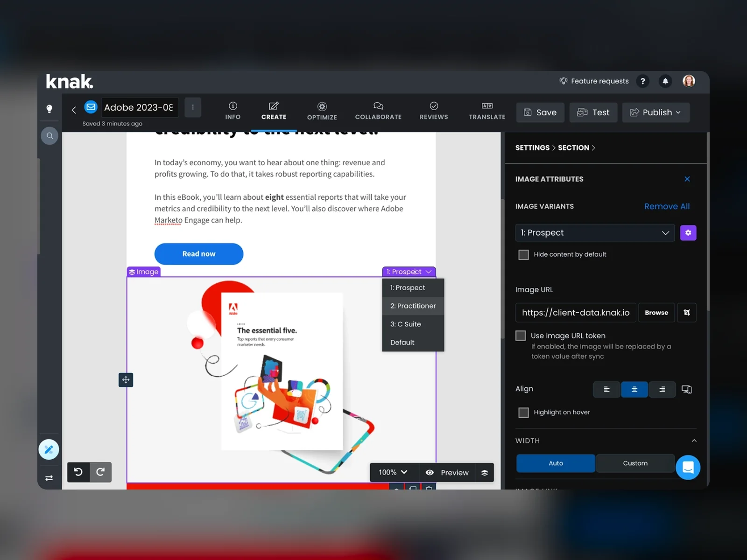747x560 pixels.
Task: Open the Publish dropdown
Action: click(x=656, y=112)
